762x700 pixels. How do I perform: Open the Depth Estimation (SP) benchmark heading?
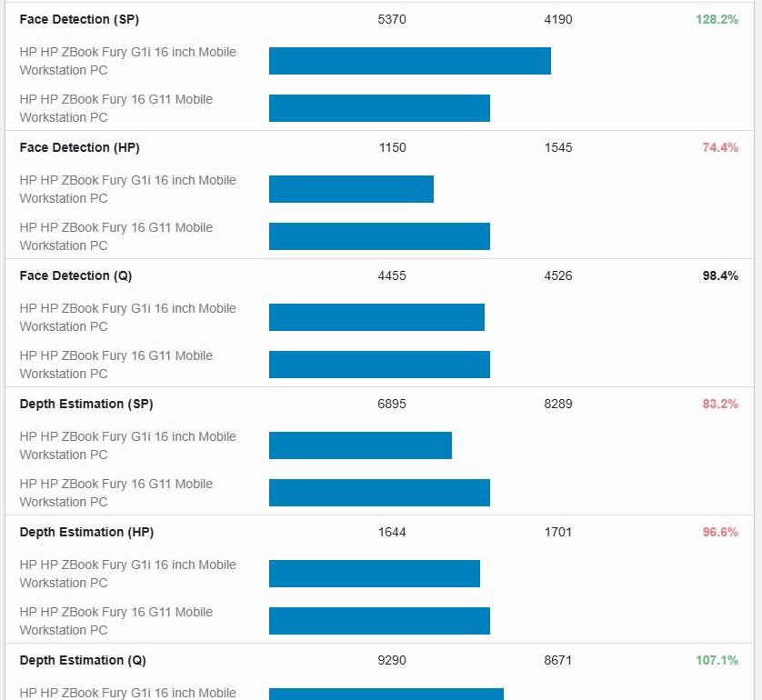tap(85, 404)
